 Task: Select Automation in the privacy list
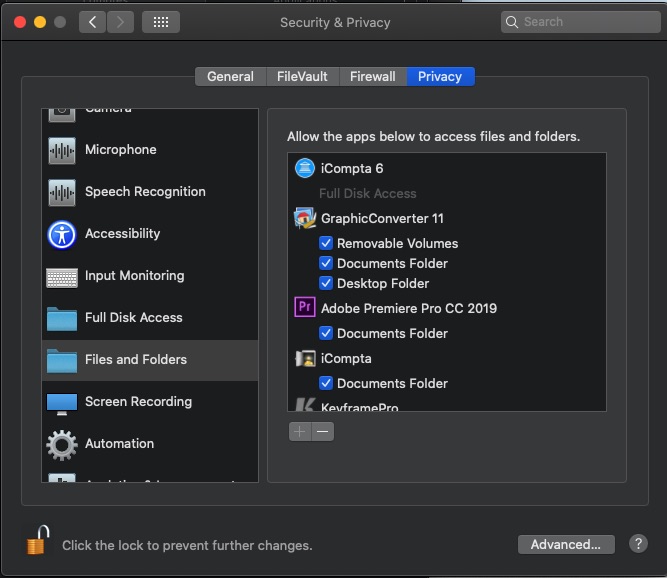[150, 444]
